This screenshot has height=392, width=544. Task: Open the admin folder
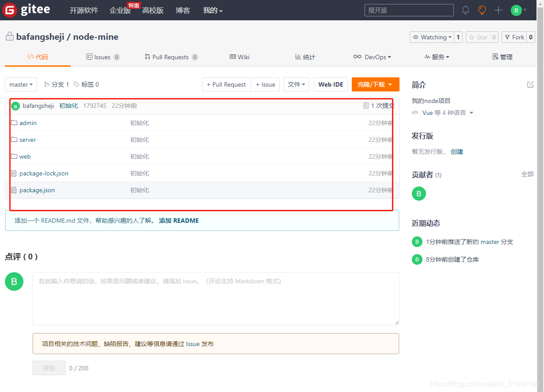(28, 123)
